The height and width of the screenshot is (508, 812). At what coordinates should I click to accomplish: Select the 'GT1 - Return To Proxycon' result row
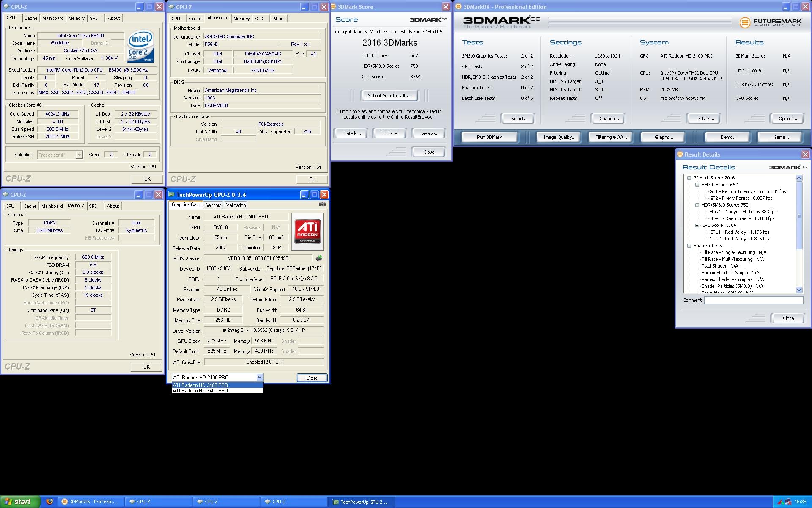point(748,191)
